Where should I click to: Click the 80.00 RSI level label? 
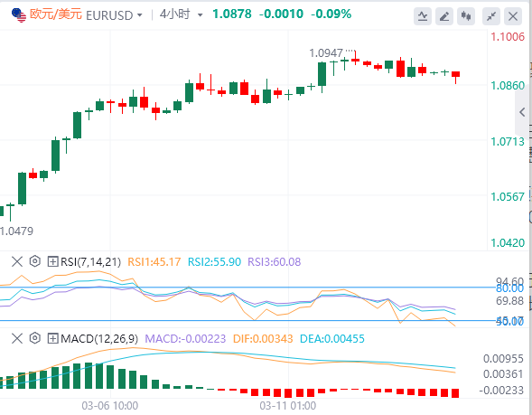pyautogui.click(x=510, y=288)
